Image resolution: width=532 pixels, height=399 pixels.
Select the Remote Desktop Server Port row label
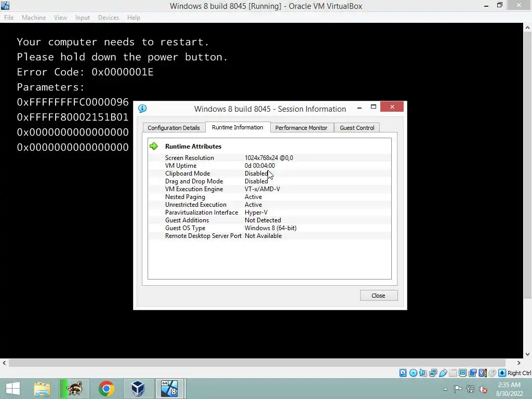(203, 236)
